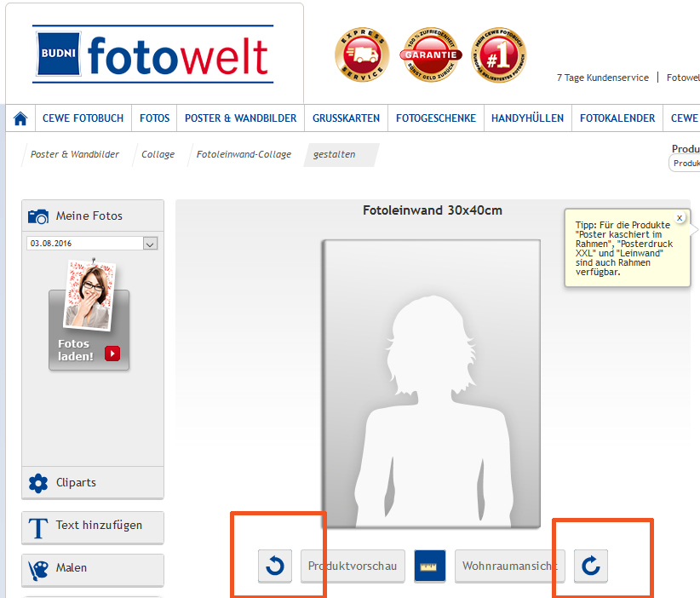
Task: Go to Collage breadcrumb
Action: point(158,154)
